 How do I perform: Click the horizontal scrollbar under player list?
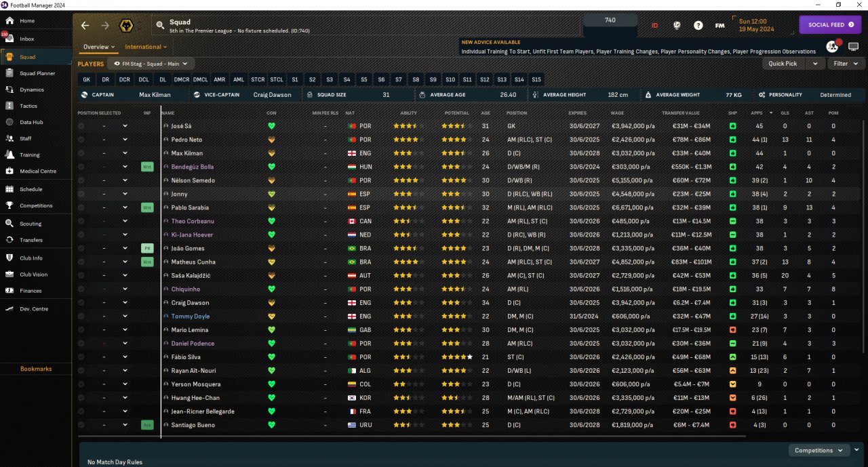click(412, 436)
